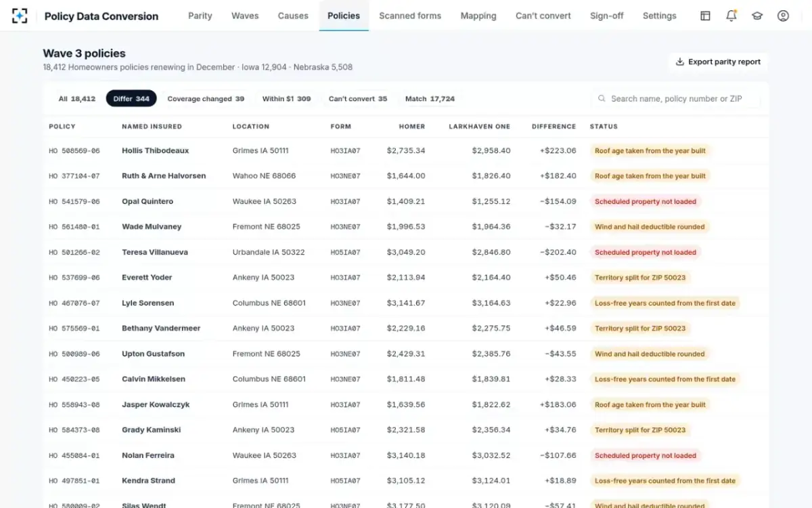Select Ruth & Arne Halvorsen

coord(164,176)
